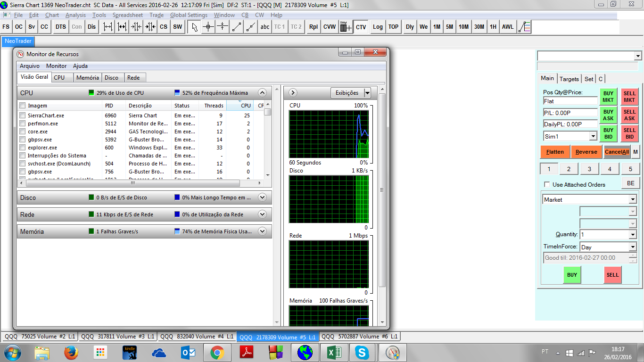Tick the checkbox for SierraChart.exe process
This screenshot has width=644, height=362.
pyautogui.click(x=22, y=115)
